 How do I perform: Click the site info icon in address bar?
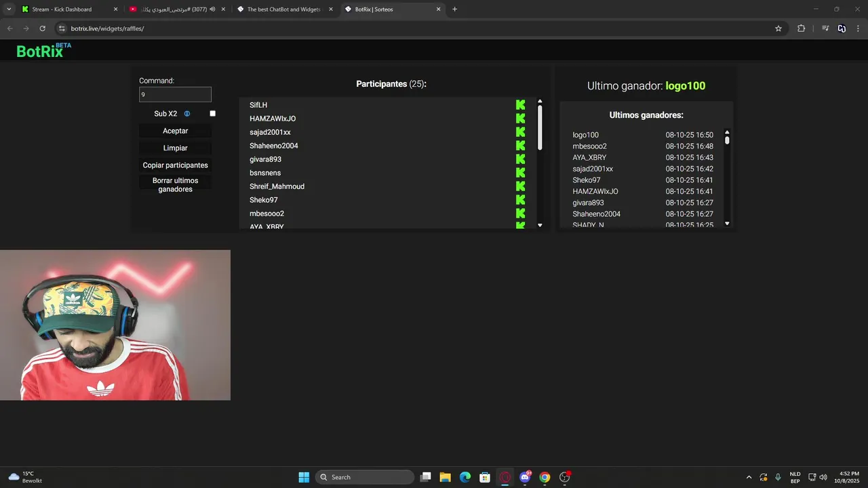click(62, 28)
